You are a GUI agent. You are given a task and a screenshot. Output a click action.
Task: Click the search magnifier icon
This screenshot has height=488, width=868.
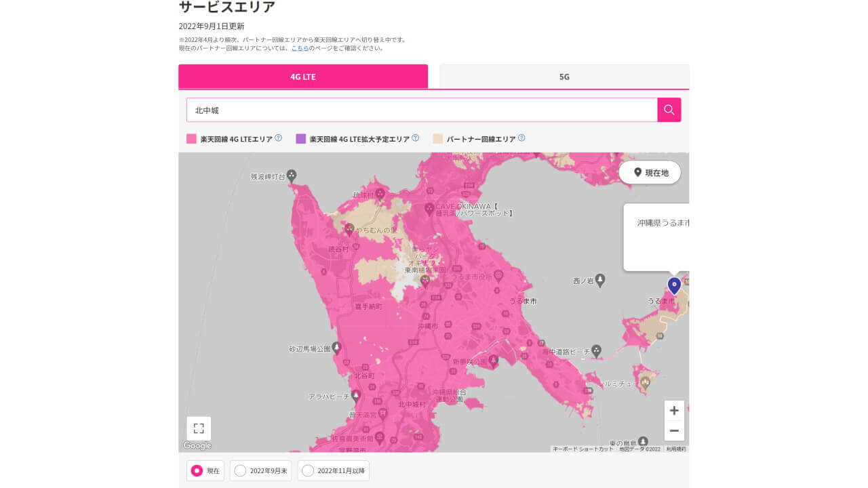tap(669, 109)
